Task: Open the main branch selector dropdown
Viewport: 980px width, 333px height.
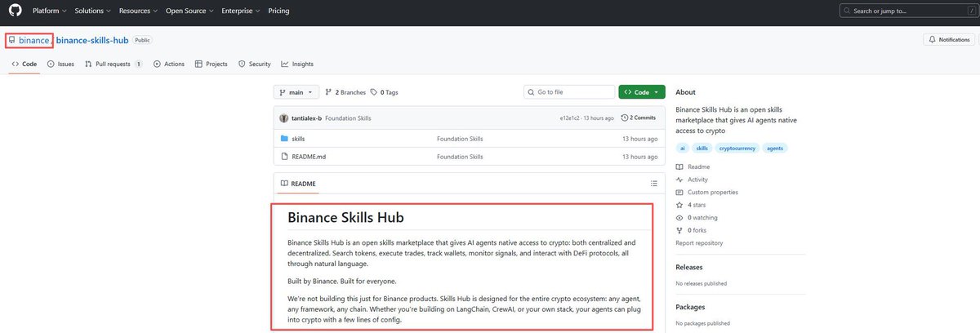Action: point(296,92)
